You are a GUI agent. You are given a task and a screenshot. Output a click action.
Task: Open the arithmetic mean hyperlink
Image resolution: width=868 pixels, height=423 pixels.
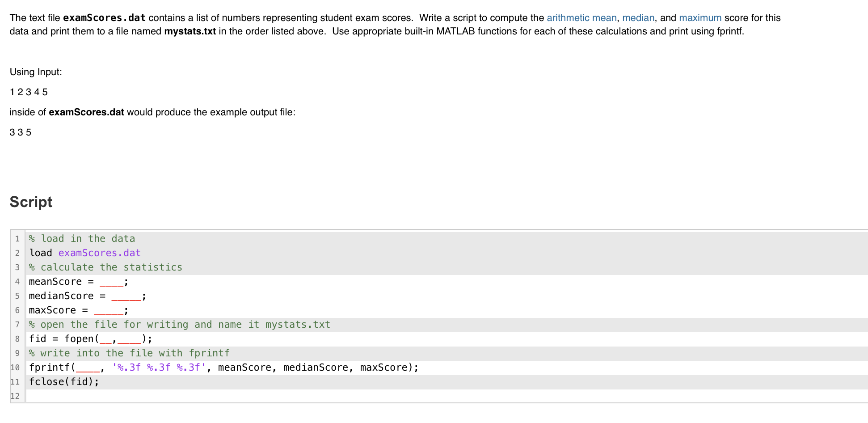(581, 18)
